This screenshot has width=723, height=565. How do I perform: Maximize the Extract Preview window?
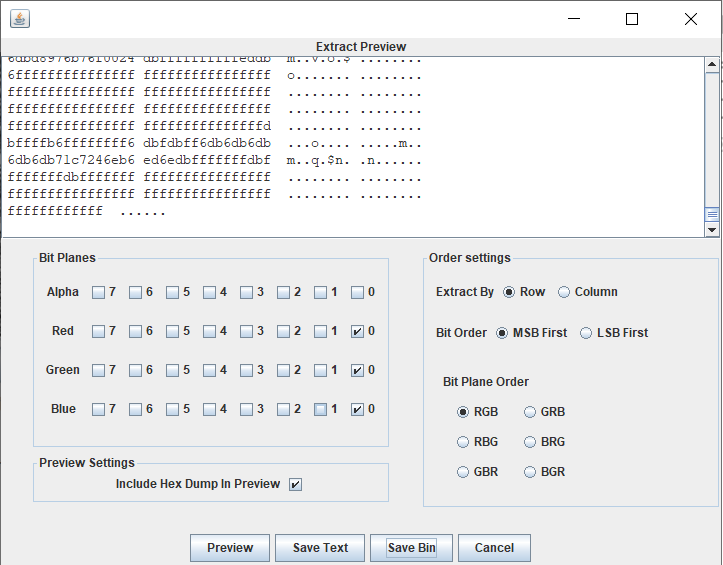[x=632, y=19]
